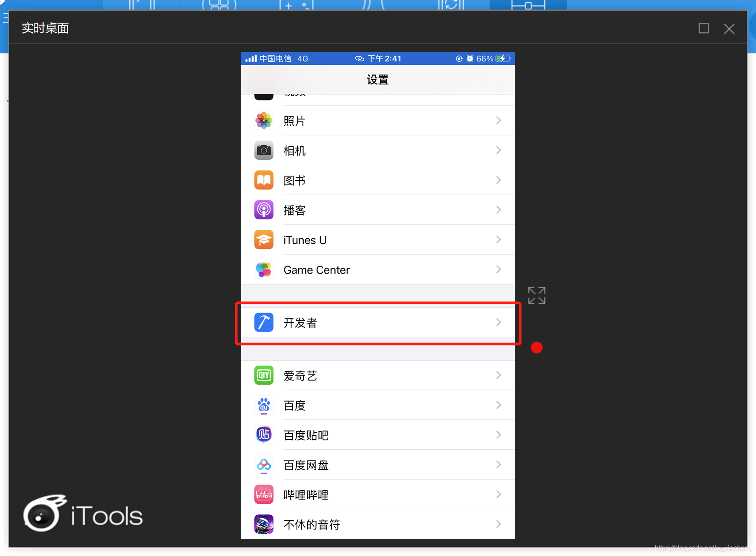Open chevron on the 播客 row
The height and width of the screenshot is (556, 756).
point(499,210)
